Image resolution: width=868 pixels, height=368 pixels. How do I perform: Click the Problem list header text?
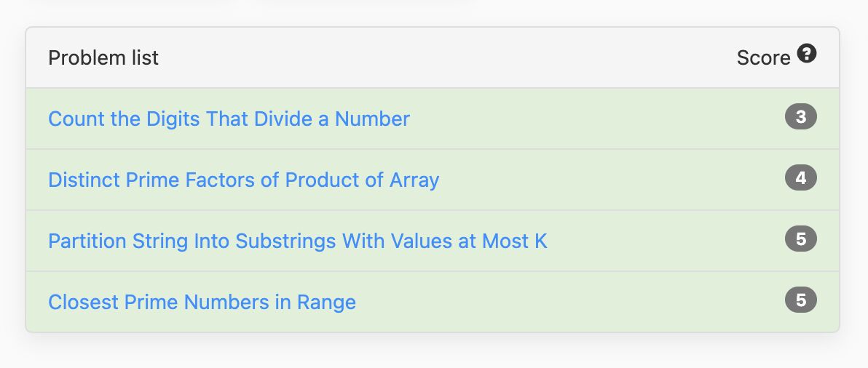pyautogui.click(x=103, y=57)
